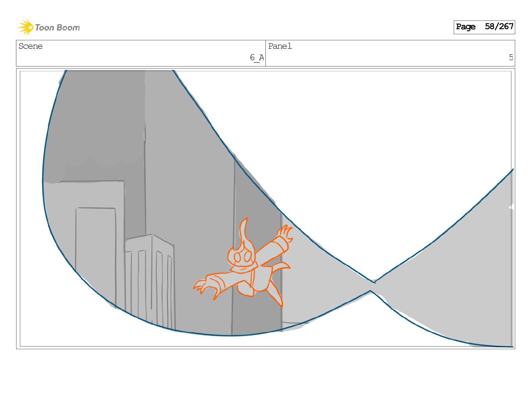Image resolution: width=532 pixels, height=411 pixels.
Task: Click the panel number 5
Action: (x=511, y=57)
